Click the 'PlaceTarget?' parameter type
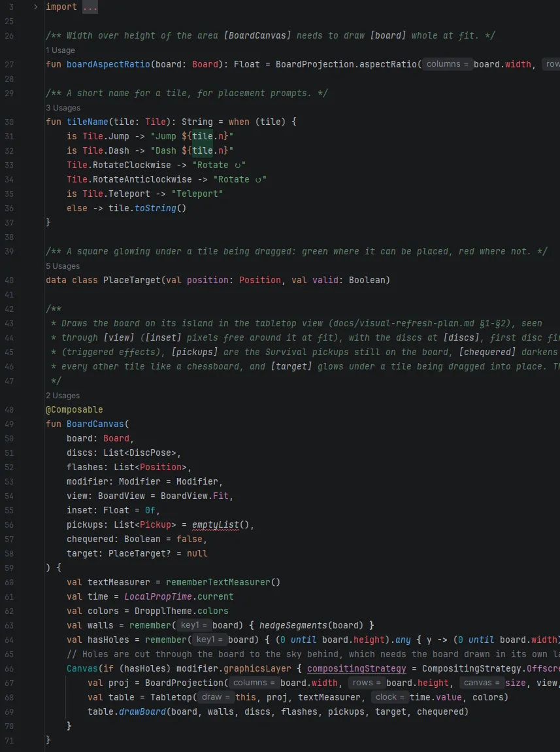This screenshot has width=560, height=752. click(139, 553)
